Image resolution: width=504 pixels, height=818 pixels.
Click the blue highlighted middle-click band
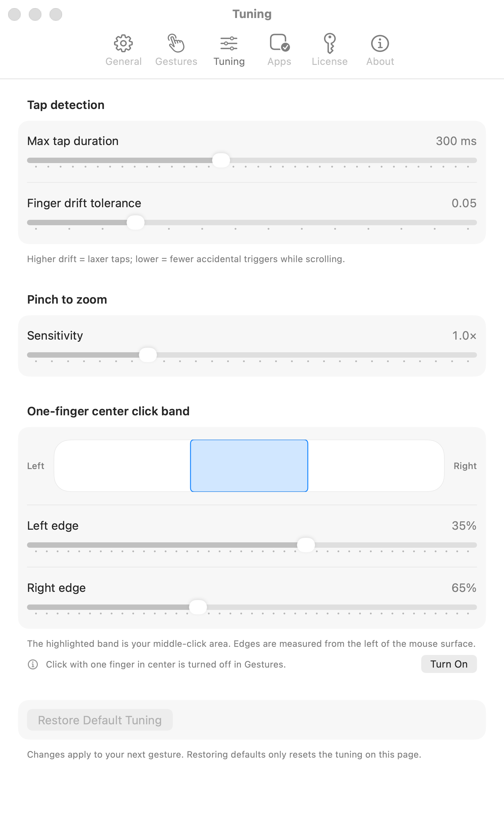[x=249, y=466]
